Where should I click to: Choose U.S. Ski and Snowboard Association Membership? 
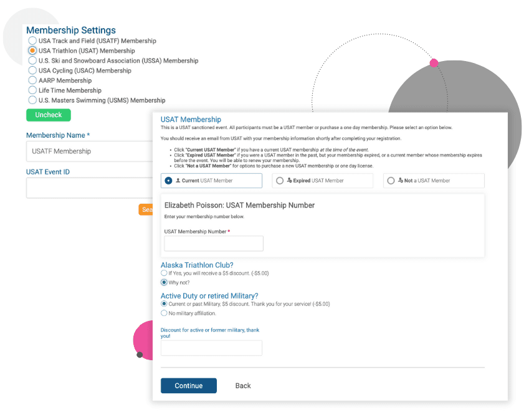32,60
